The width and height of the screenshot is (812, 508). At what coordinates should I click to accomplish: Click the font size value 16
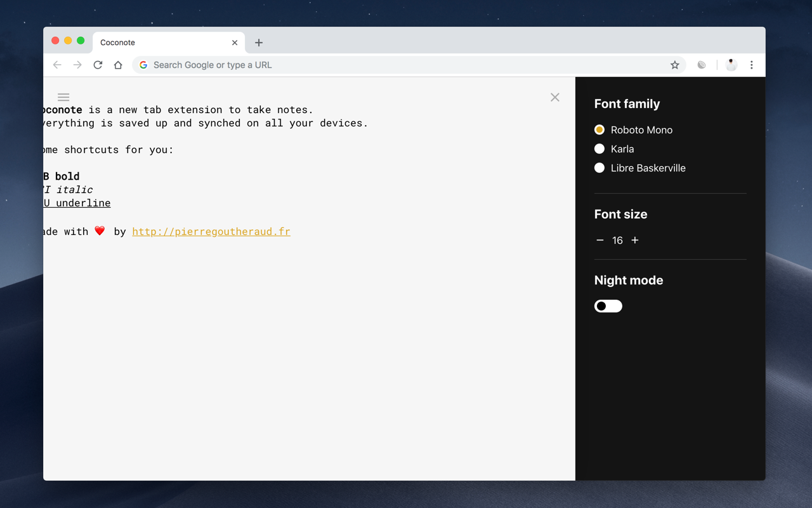pos(617,240)
